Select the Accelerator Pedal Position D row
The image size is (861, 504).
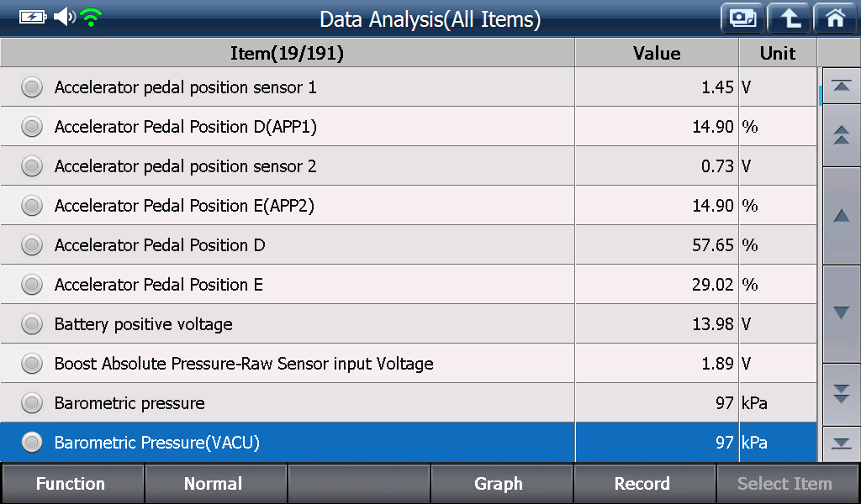[409, 245]
